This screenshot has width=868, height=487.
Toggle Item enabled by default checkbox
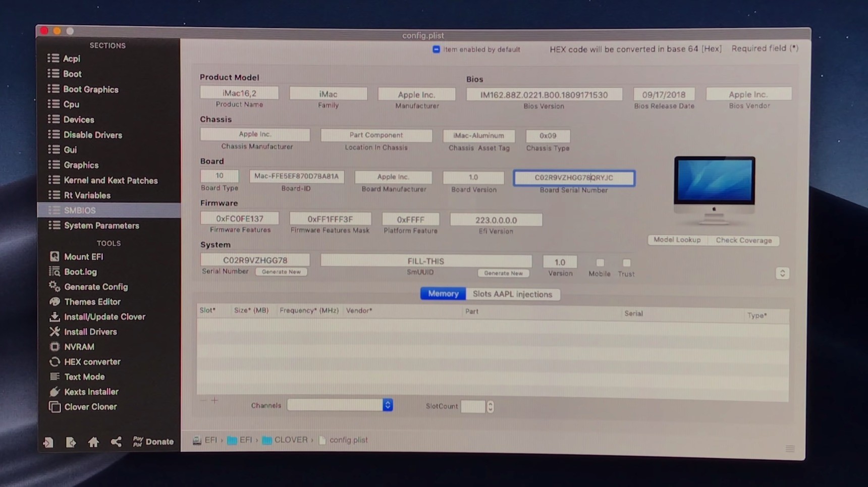436,49
